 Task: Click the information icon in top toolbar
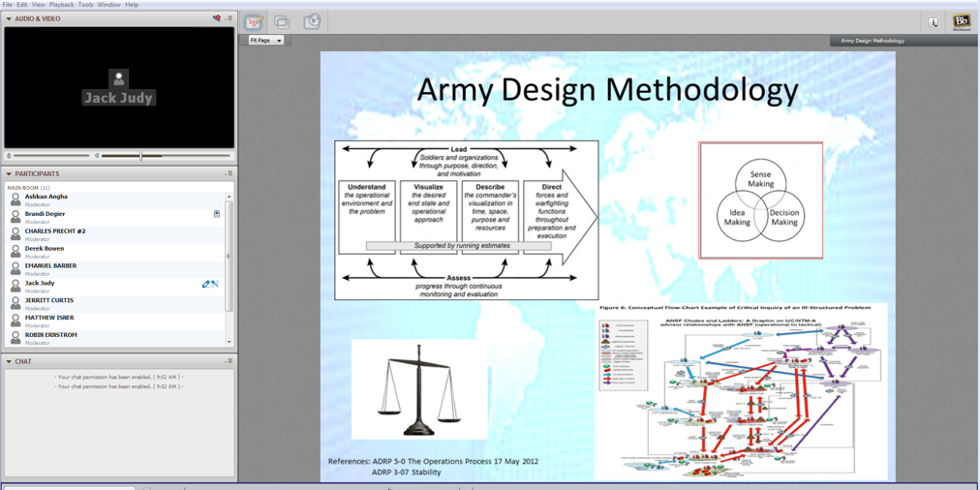pyautogui.click(x=933, y=21)
